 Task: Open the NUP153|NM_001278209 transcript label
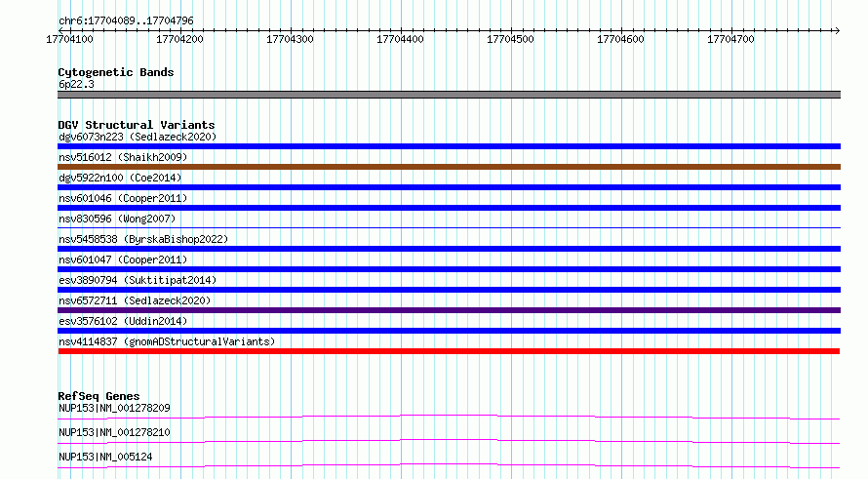114,408
